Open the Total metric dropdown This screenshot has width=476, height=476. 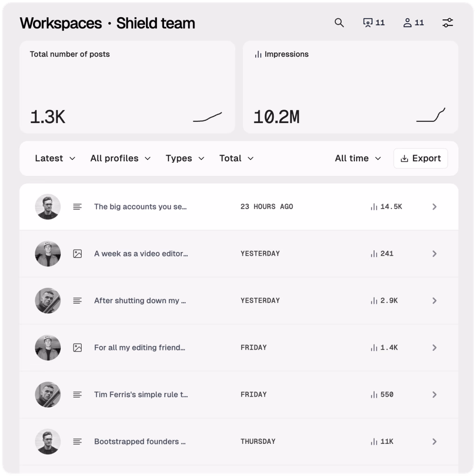236,158
